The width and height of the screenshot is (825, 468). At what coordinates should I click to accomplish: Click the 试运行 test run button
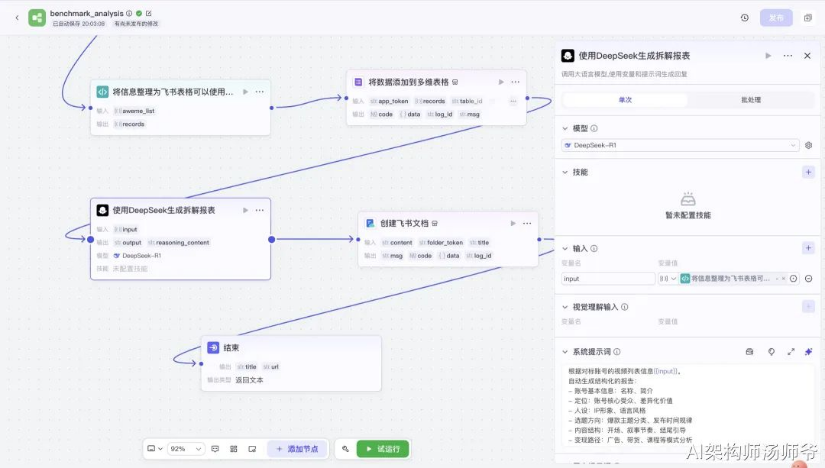click(x=383, y=449)
